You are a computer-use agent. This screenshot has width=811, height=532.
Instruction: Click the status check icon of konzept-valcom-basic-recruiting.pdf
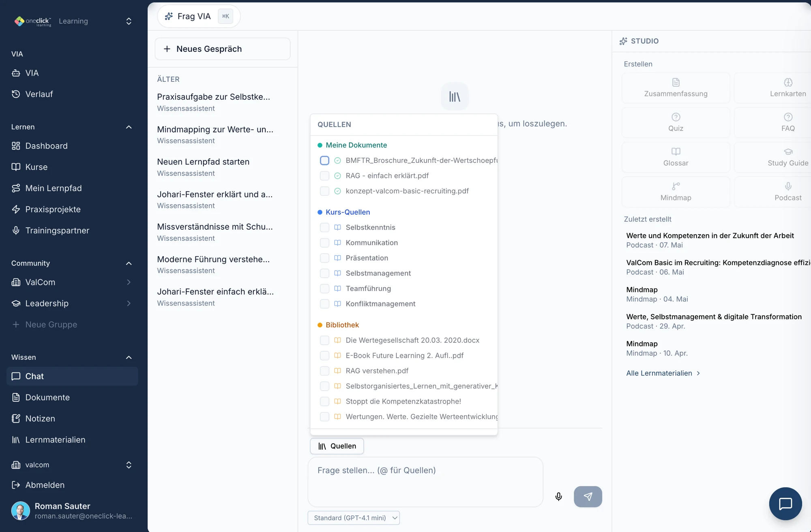coord(337,191)
